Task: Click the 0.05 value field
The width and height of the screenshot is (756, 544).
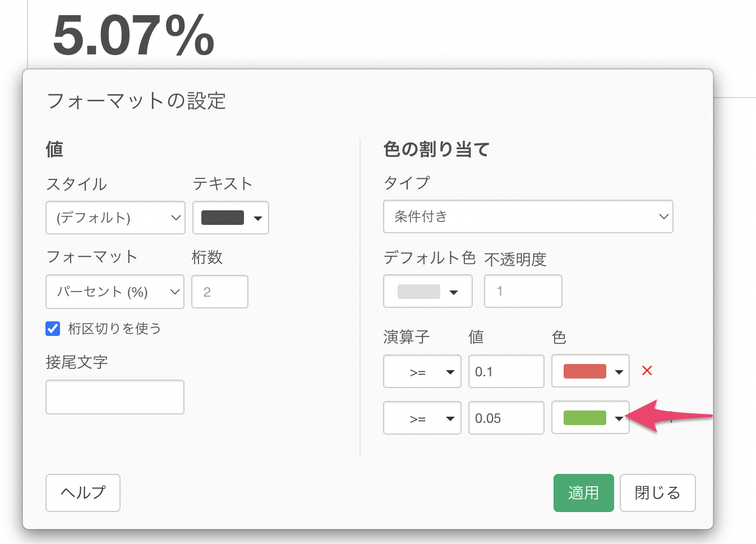Action: click(x=506, y=418)
